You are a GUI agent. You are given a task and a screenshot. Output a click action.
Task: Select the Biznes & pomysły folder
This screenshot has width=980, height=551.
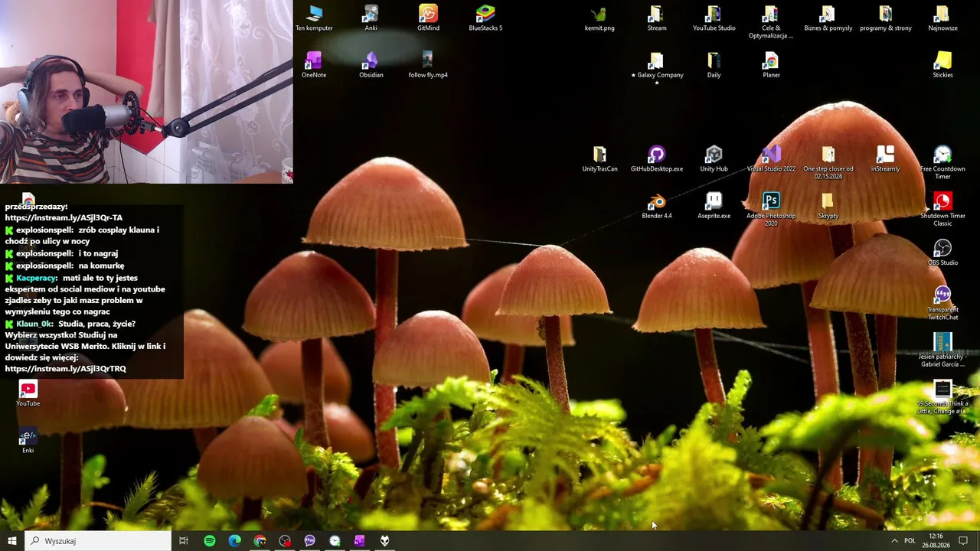(x=828, y=18)
